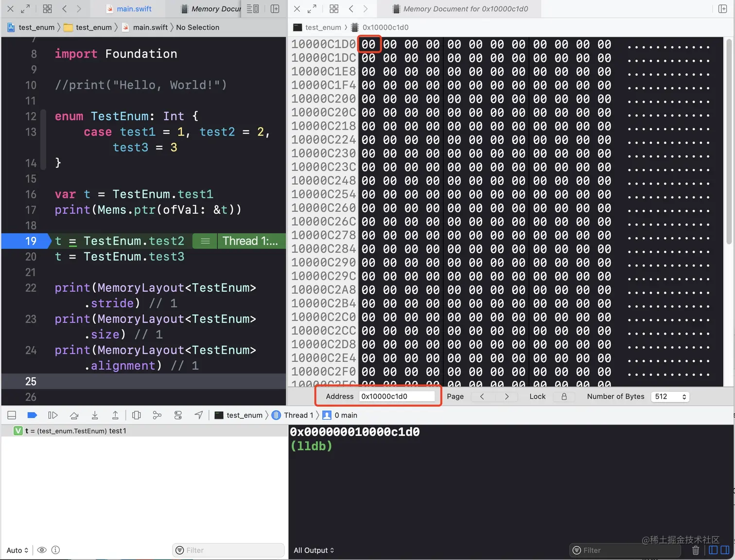Click line number 22 in gutter

(x=31, y=288)
